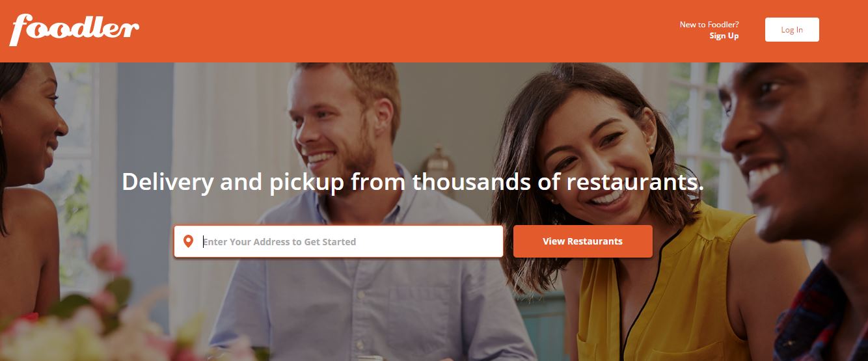The height and width of the screenshot is (361, 868).
Task: Click the letter "f" of Foodler logo
Action: (x=23, y=29)
